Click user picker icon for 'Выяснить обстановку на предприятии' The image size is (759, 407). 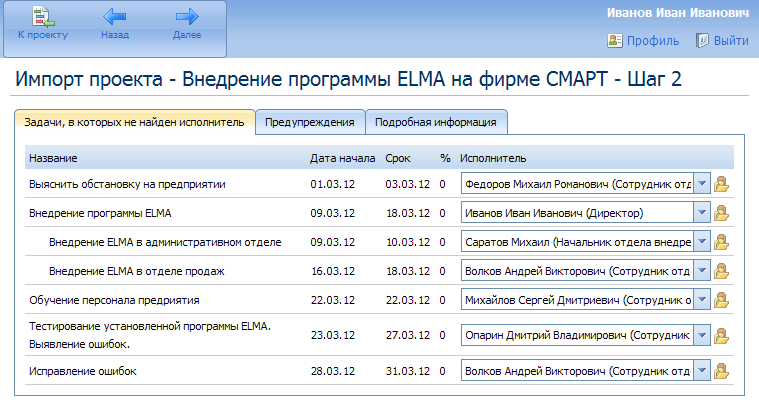pyautogui.click(x=721, y=184)
